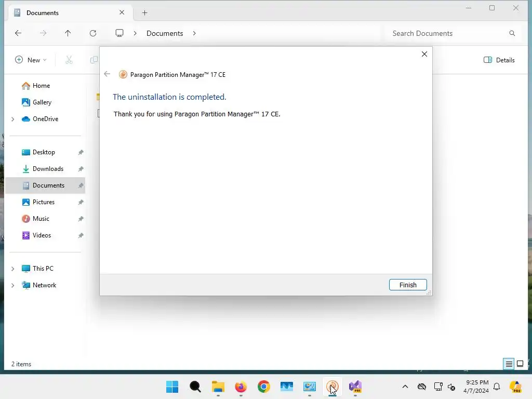The image size is (532, 399).
Task: Close the Paragon uninstaller dialog
Action: pos(424,54)
